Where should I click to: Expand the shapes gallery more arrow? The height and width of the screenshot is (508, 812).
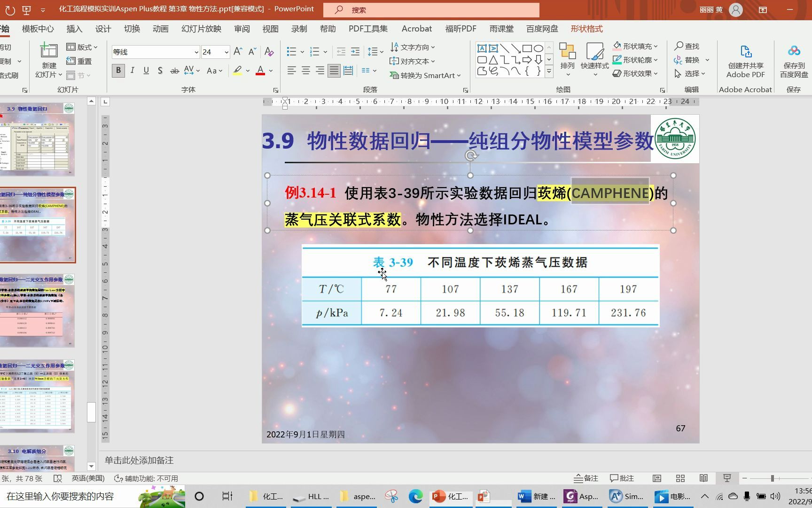[x=549, y=71]
